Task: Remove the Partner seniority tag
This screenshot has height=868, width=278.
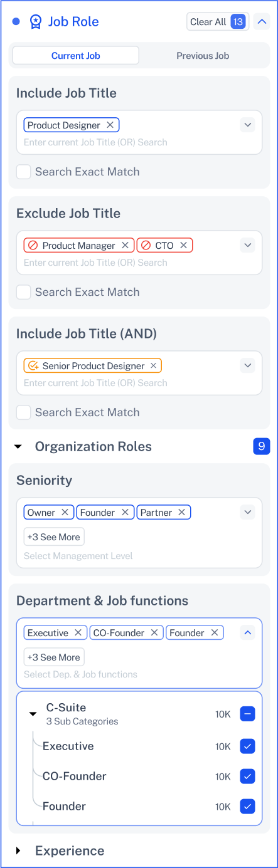Action: pyautogui.click(x=181, y=513)
